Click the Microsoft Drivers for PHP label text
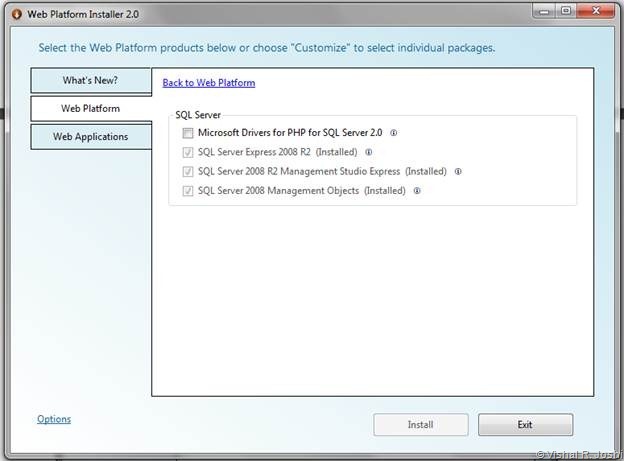 point(290,133)
